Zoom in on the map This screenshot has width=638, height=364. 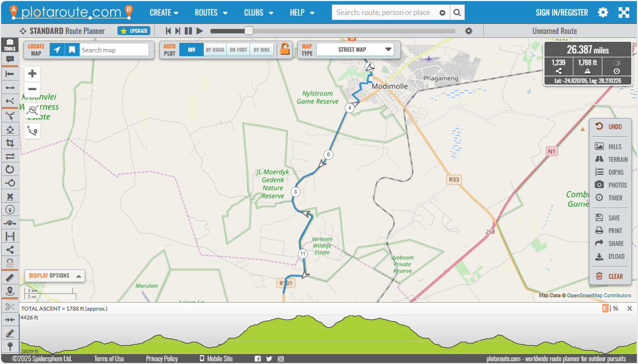click(x=32, y=73)
